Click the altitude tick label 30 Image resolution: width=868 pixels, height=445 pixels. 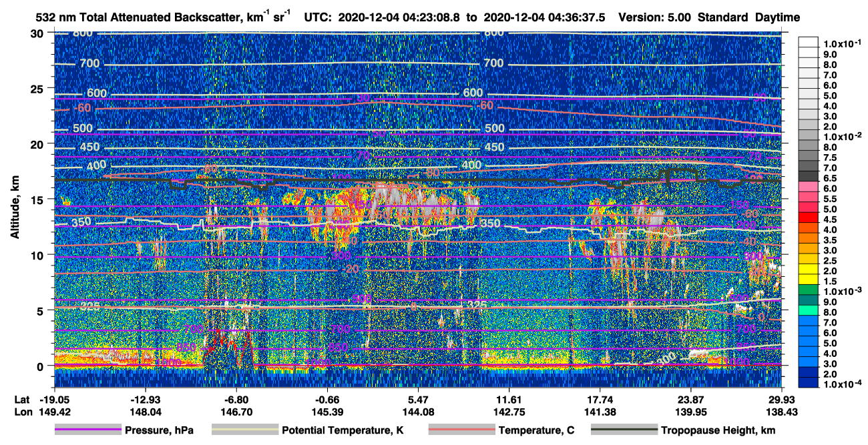39,33
